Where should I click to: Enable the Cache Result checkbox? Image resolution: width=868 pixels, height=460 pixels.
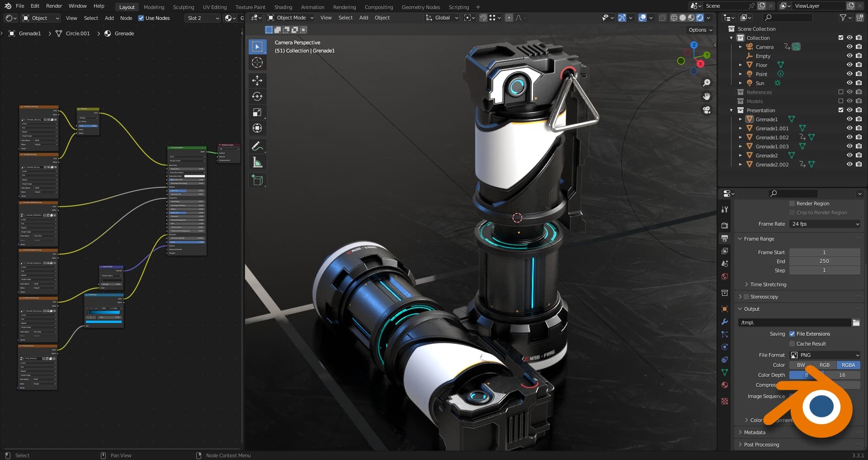click(x=792, y=344)
